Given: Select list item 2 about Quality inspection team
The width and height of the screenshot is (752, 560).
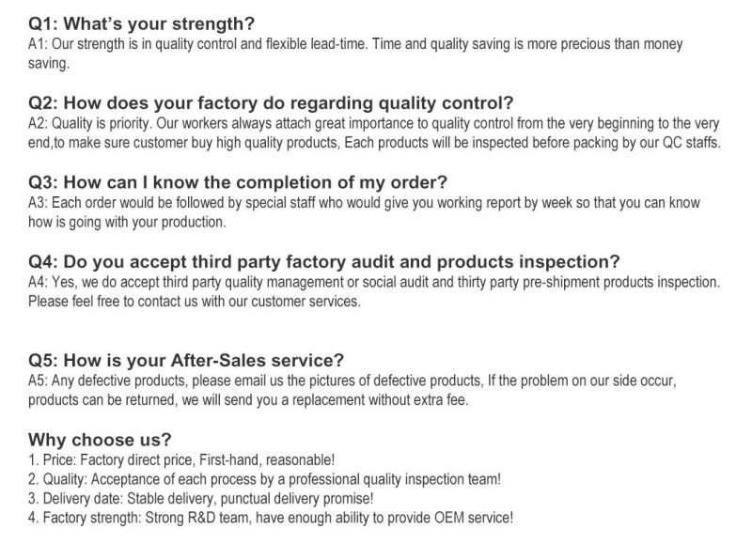Looking at the screenshot, I should 264,479.
